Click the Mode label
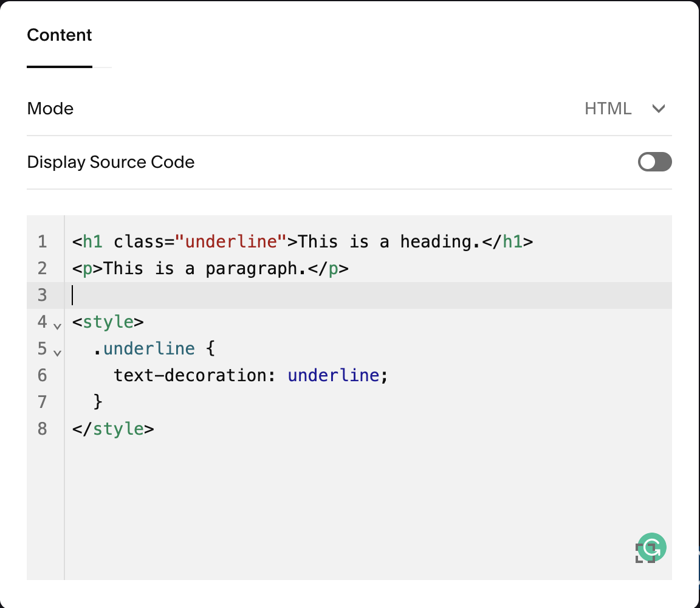This screenshot has width=700, height=608. [50, 109]
